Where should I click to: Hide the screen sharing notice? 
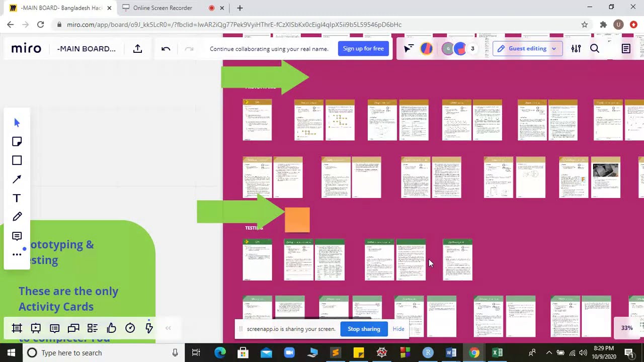(398, 329)
